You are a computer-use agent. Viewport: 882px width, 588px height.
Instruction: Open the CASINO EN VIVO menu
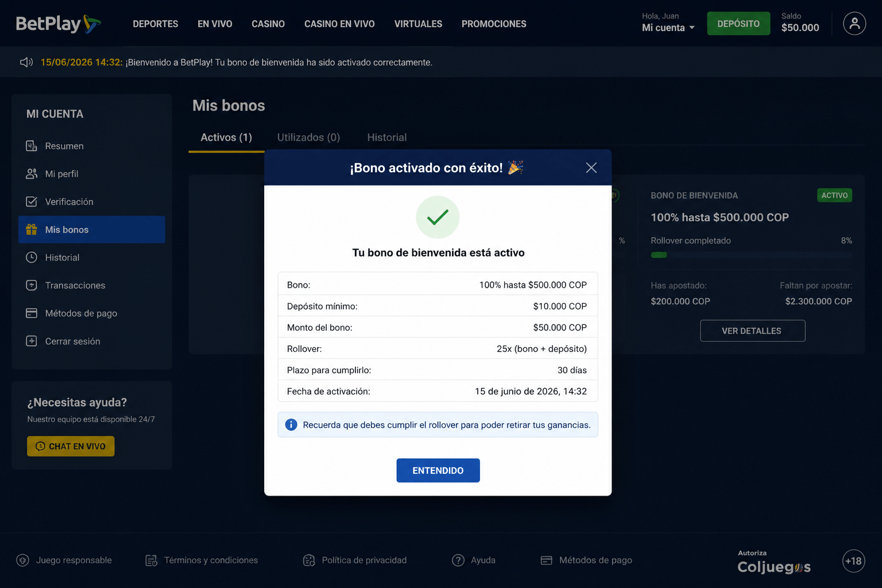[339, 24]
